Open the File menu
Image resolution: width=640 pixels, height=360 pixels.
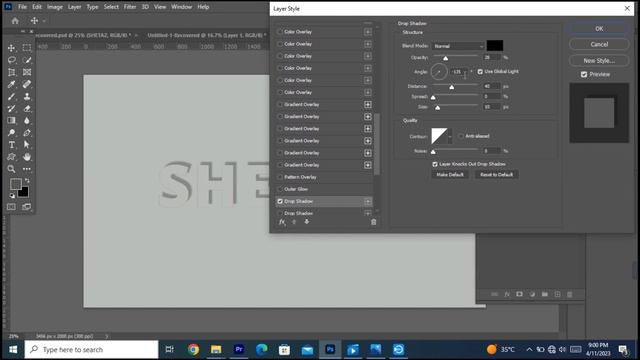22,7
